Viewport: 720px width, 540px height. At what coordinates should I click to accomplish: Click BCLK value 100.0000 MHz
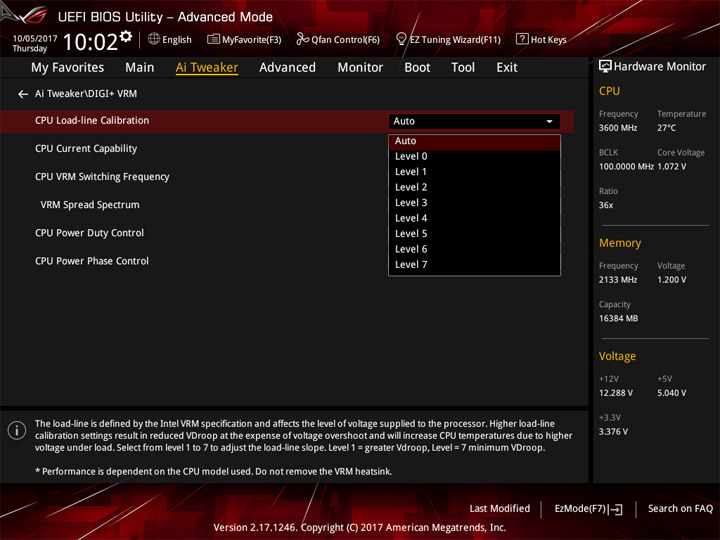[626, 167]
